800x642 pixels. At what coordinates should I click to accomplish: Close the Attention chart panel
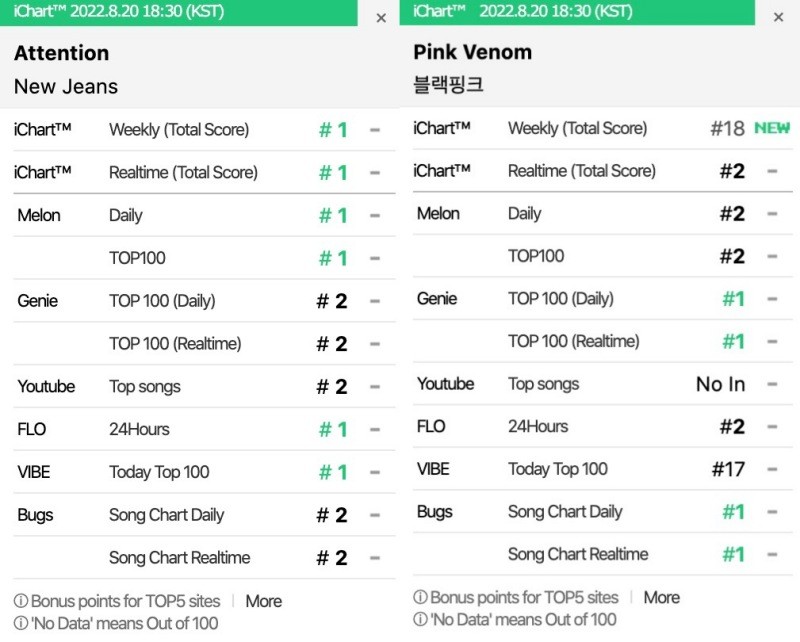point(381,18)
